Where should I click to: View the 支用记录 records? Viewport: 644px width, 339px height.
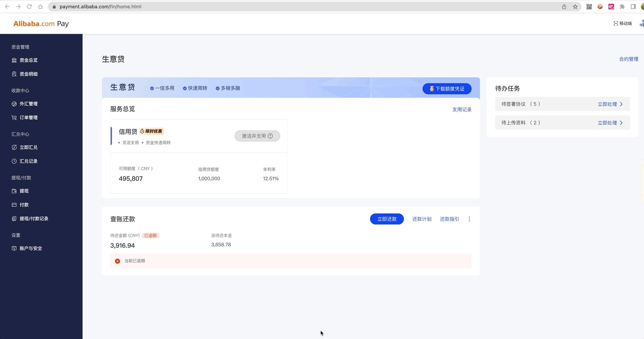[x=462, y=109]
